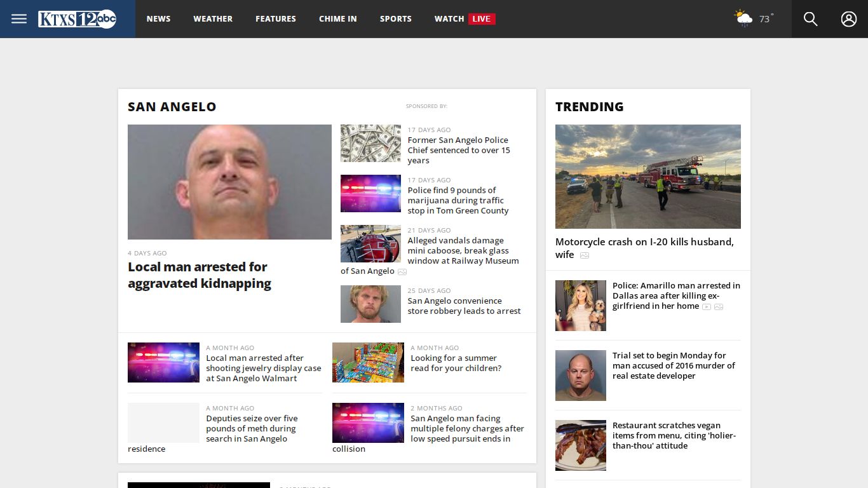Click the red LIVE badge
The height and width of the screenshot is (488, 868).
click(x=482, y=19)
